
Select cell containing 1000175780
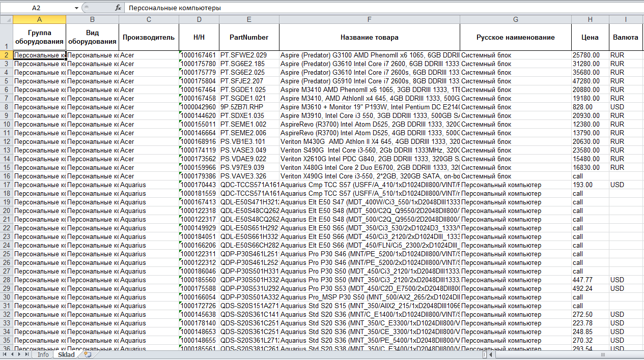199,64
